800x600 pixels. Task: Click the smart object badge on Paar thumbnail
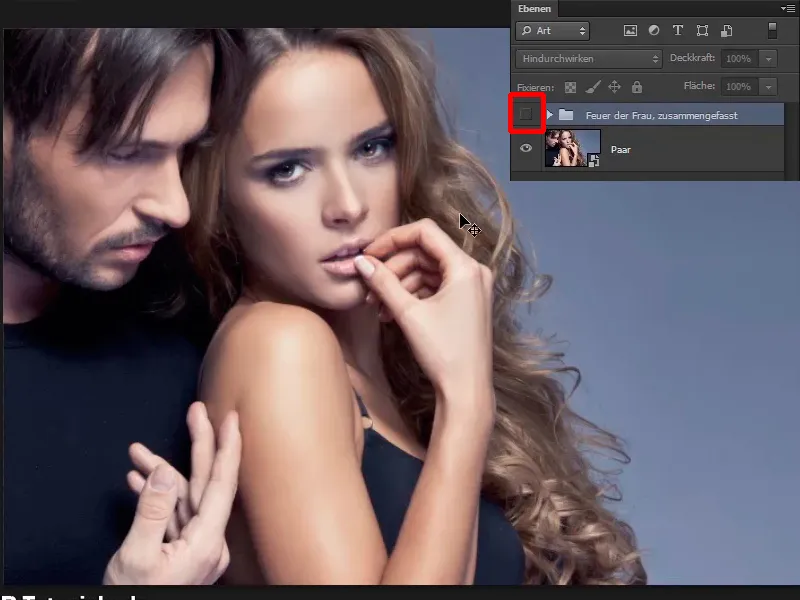click(x=594, y=161)
